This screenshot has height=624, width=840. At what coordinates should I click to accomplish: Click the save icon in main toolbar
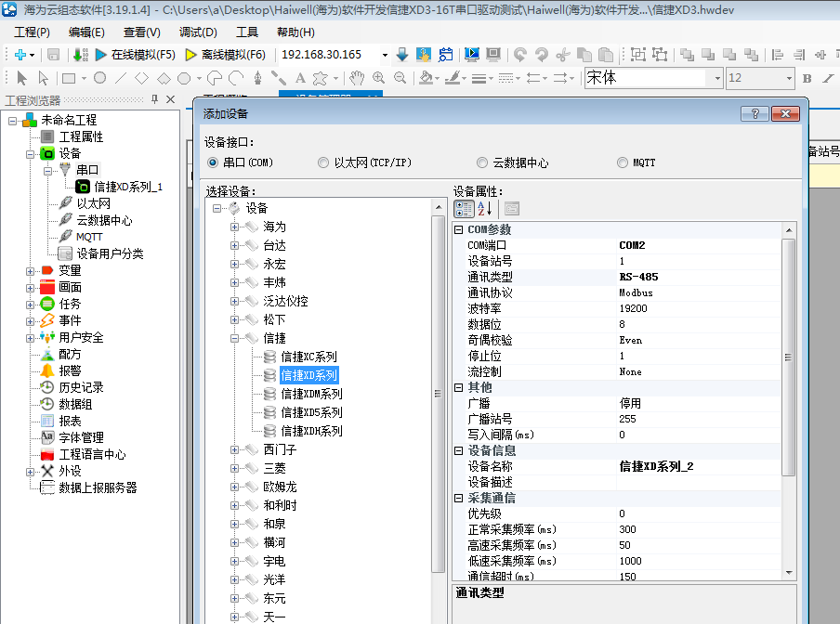tap(53, 55)
